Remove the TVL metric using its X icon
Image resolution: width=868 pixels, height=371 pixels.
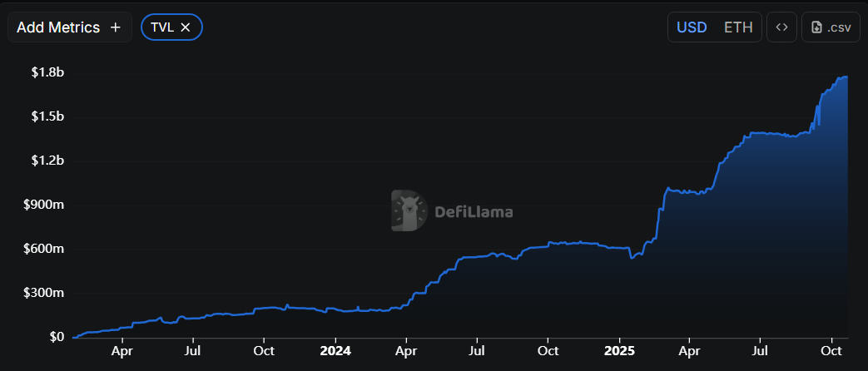click(186, 27)
